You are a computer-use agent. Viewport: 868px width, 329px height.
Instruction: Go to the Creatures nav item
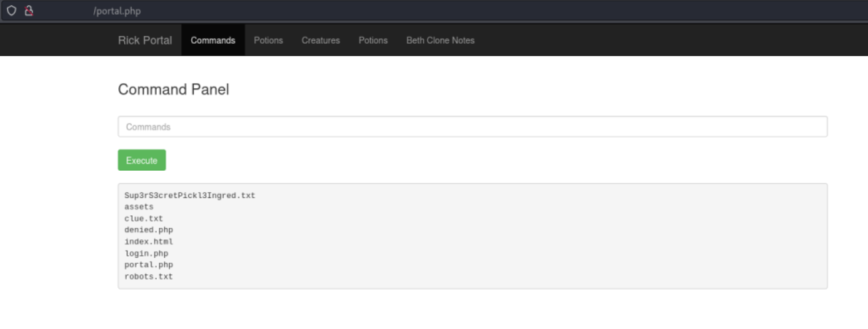(321, 41)
